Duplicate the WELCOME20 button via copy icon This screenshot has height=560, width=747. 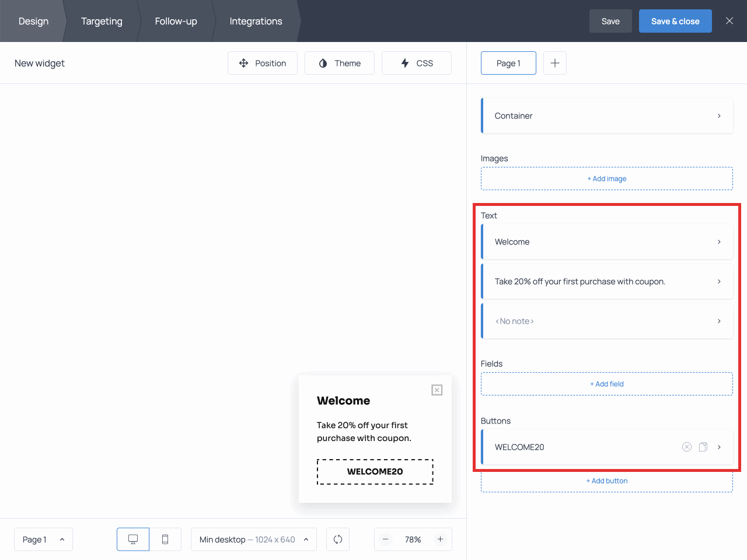[x=703, y=447]
